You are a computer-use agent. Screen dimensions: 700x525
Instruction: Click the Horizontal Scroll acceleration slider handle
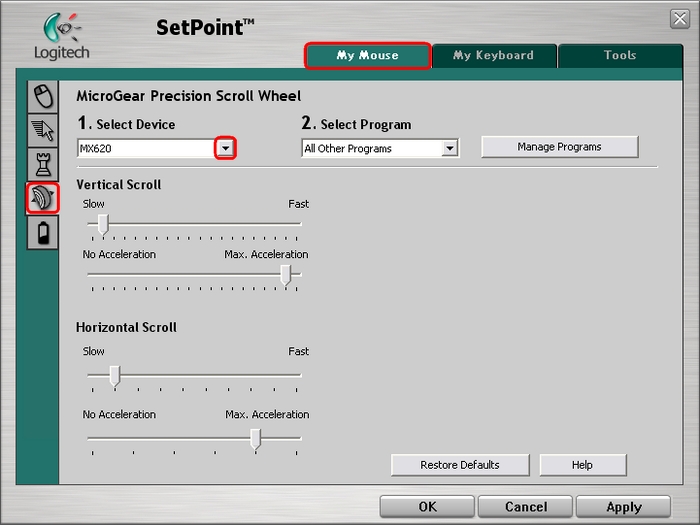(x=256, y=438)
